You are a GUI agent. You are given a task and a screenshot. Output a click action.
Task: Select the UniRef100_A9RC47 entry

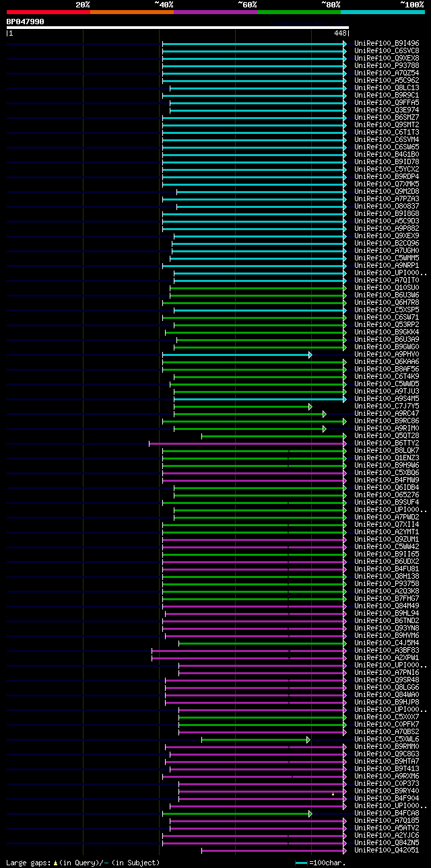pyautogui.click(x=387, y=413)
